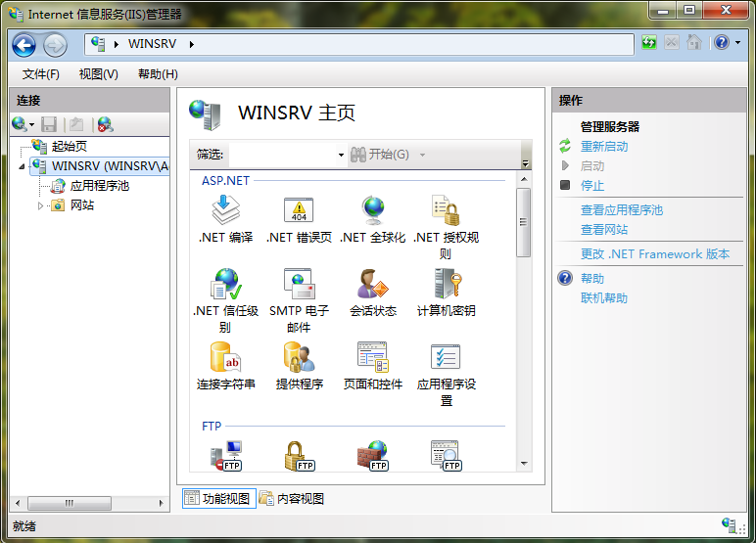Click the stop X icon in address toolbar

tap(671, 43)
